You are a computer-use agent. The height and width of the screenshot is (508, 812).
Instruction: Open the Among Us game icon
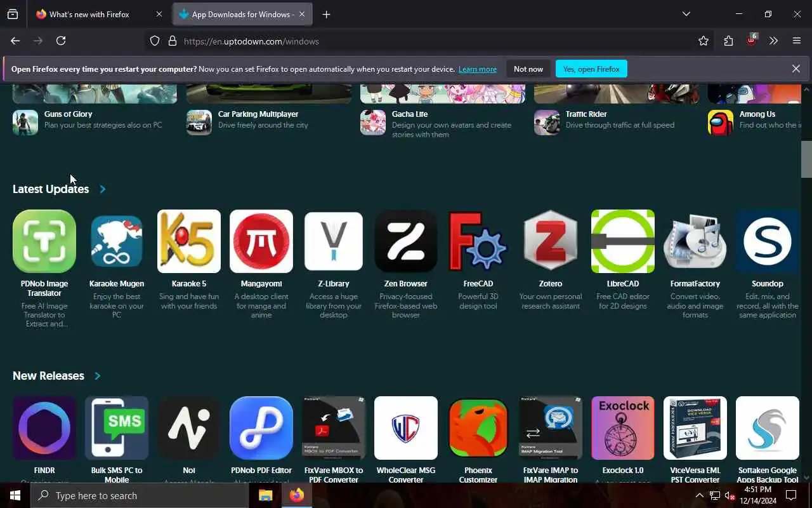click(721, 123)
